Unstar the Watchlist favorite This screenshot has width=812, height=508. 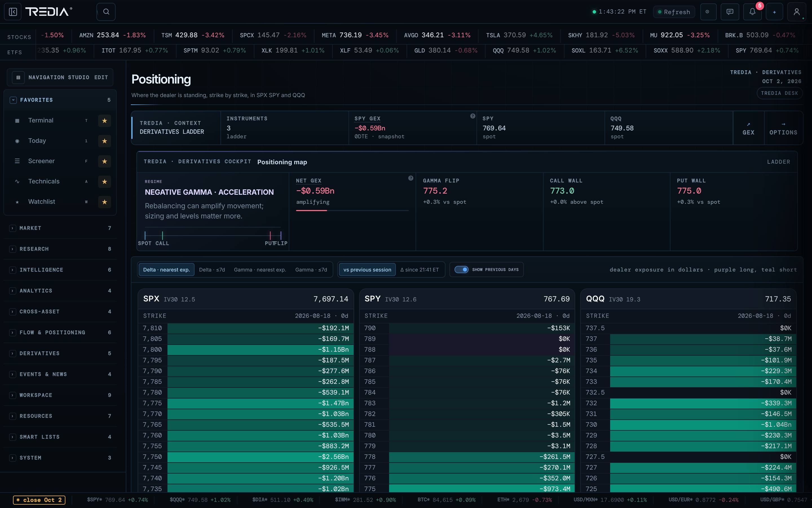pyautogui.click(x=104, y=202)
